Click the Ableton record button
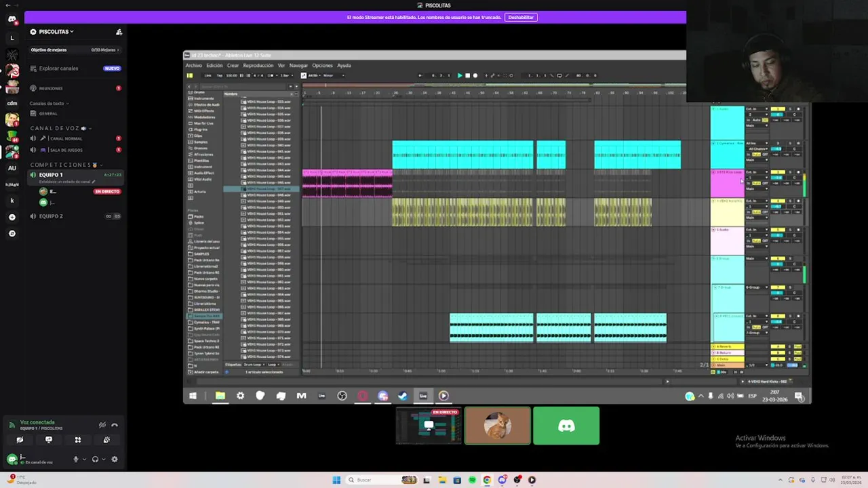This screenshot has width=868, height=488. click(x=475, y=75)
